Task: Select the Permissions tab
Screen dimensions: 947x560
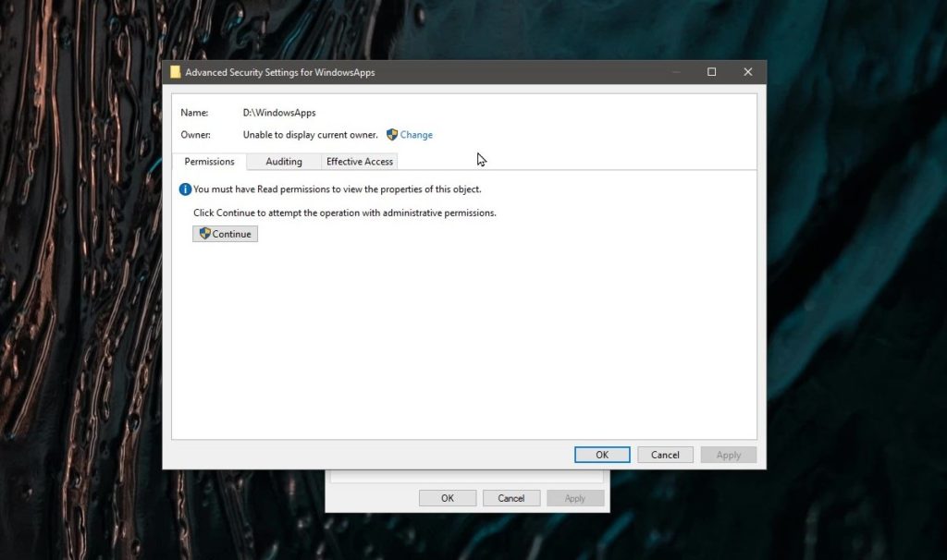Action: point(209,161)
